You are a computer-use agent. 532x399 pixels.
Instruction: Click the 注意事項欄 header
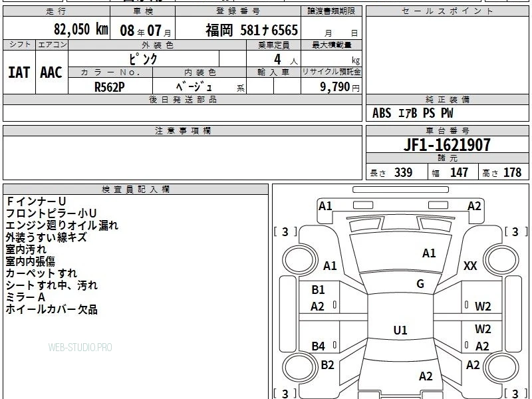(182, 130)
